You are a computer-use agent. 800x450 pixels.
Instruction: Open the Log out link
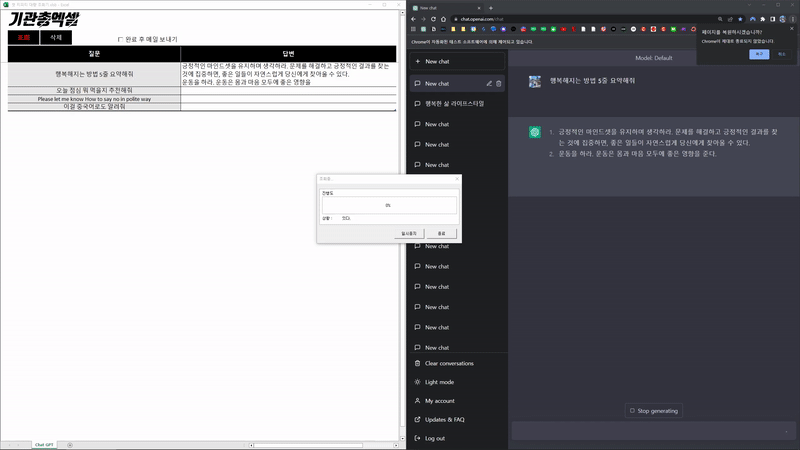point(435,438)
